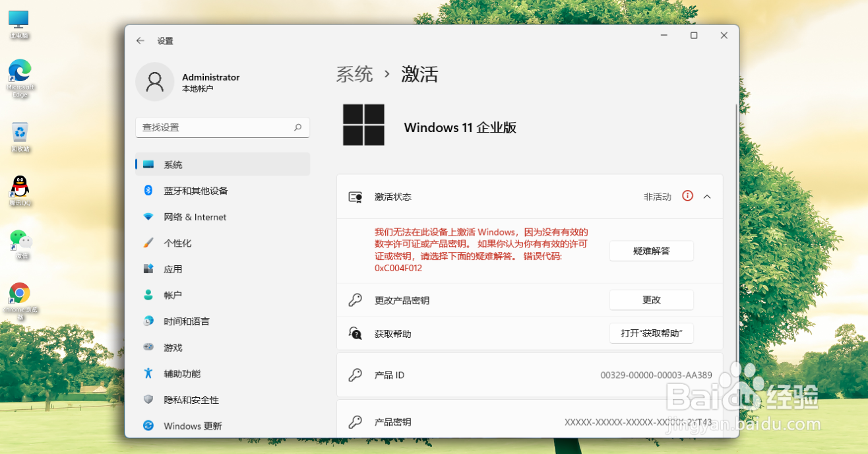
Task: Select the System monitor icon in sidebar
Action: point(148,164)
